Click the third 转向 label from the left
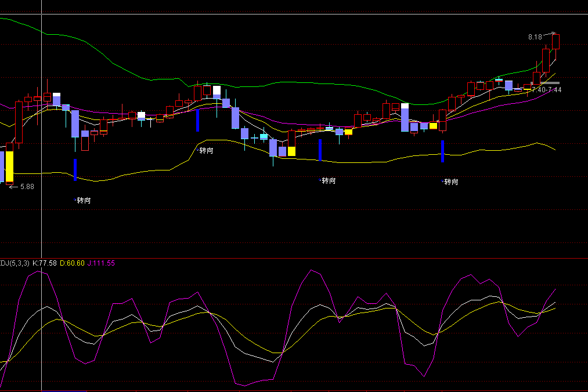 coord(329,181)
